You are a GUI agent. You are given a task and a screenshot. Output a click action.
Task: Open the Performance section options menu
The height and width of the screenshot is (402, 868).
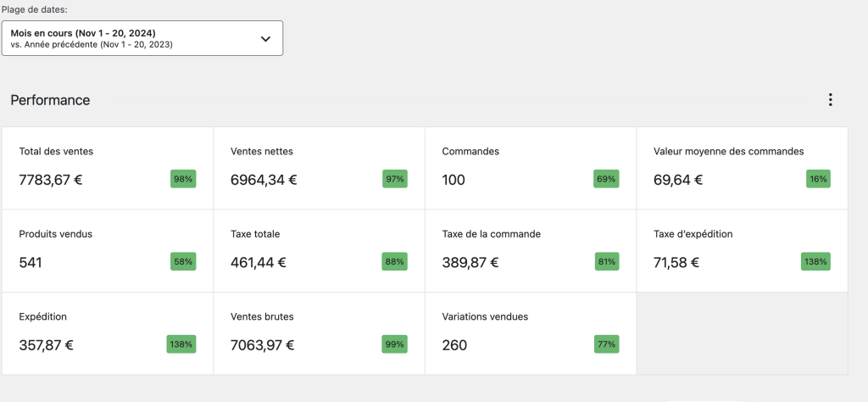pos(830,100)
